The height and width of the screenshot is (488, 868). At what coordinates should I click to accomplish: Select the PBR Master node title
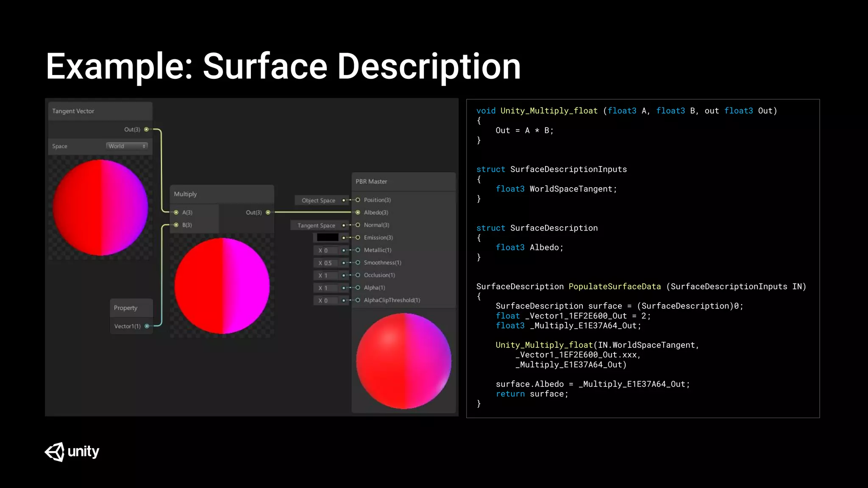pyautogui.click(x=371, y=181)
